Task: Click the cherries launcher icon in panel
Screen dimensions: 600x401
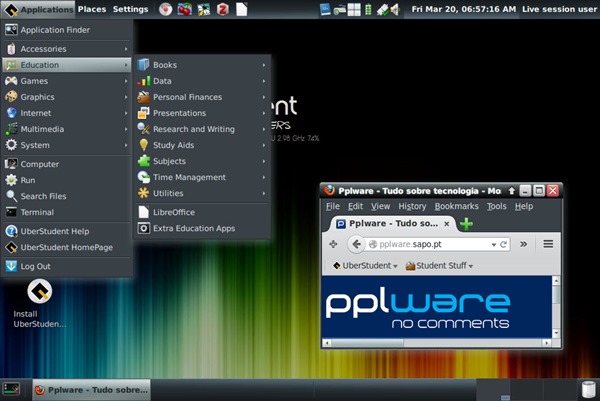Action: pyautogui.click(x=184, y=9)
